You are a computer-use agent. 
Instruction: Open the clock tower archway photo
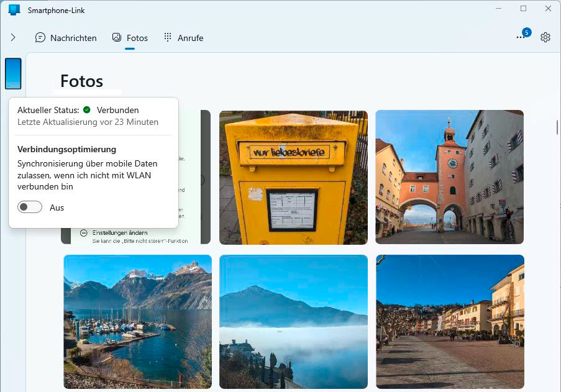tap(449, 177)
